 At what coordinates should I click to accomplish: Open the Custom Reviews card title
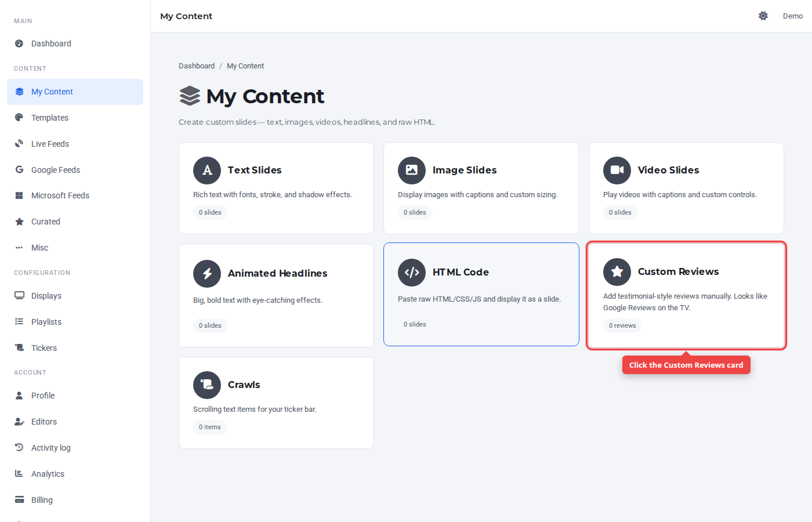pyautogui.click(x=678, y=271)
